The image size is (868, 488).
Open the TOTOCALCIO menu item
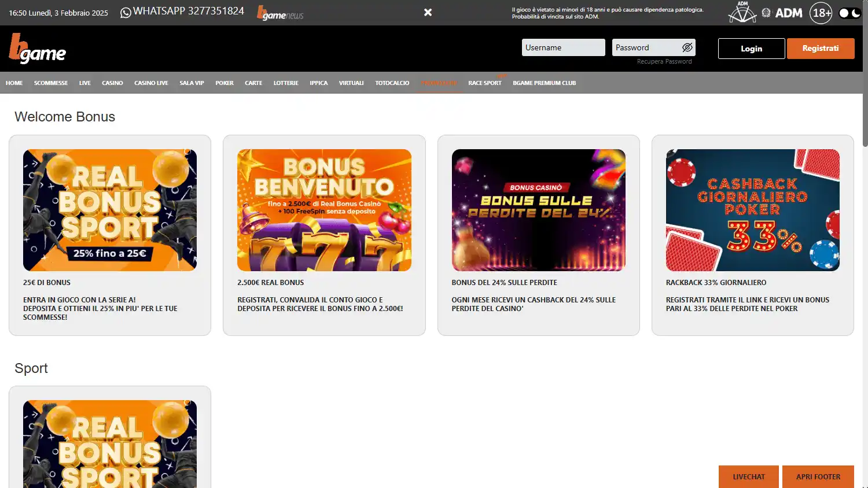pyautogui.click(x=392, y=83)
